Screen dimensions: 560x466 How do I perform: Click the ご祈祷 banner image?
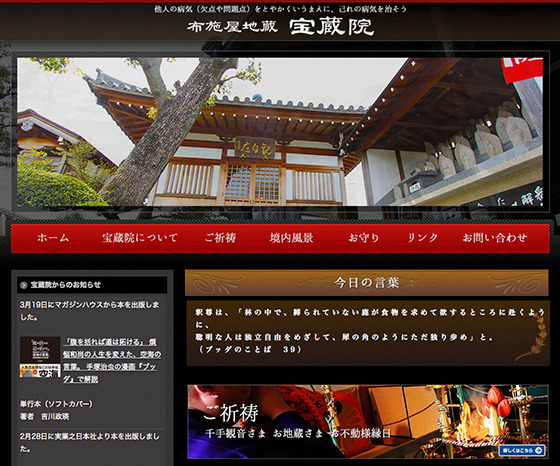[368, 421]
